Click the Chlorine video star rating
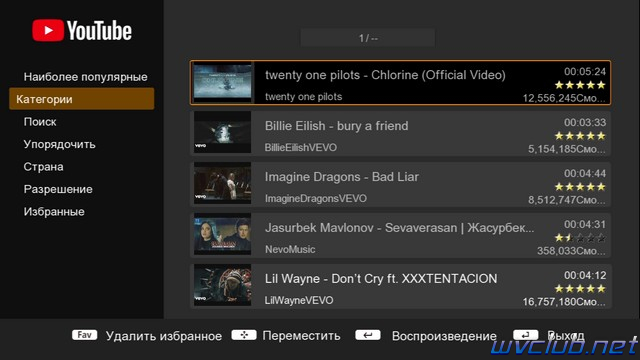Image resolution: width=640 pixels, height=360 pixels. click(x=580, y=85)
